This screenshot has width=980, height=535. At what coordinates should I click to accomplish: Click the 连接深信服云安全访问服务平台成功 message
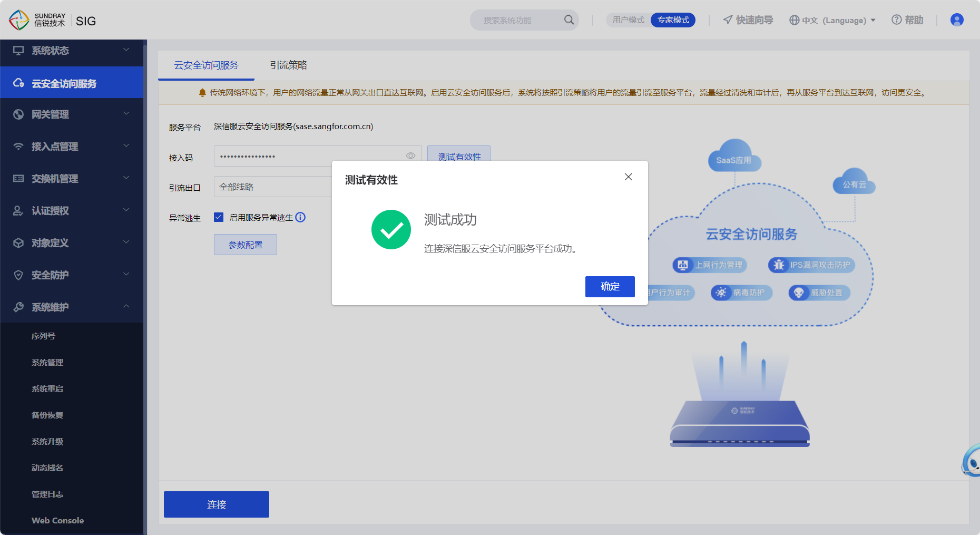(501, 249)
